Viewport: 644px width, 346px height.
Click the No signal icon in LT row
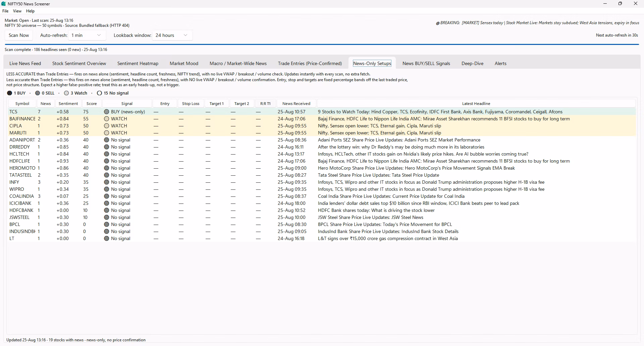pos(107,238)
